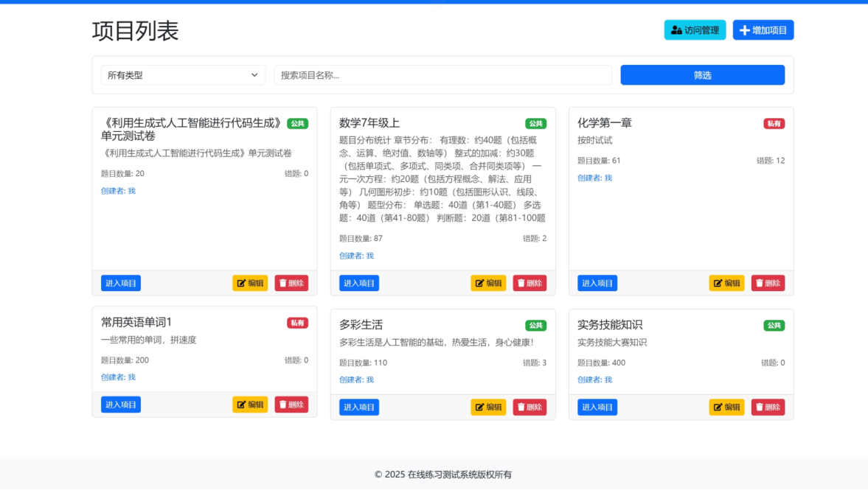Click creator link 我 on 化学第一章 card
Image resolution: width=868 pixels, height=493 pixels.
coord(608,178)
